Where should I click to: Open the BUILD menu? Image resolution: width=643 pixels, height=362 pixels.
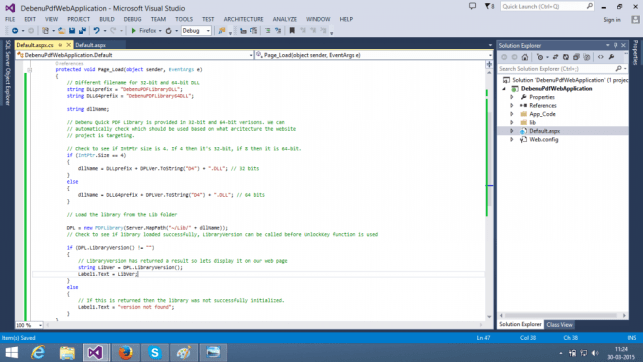click(x=107, y=19)
